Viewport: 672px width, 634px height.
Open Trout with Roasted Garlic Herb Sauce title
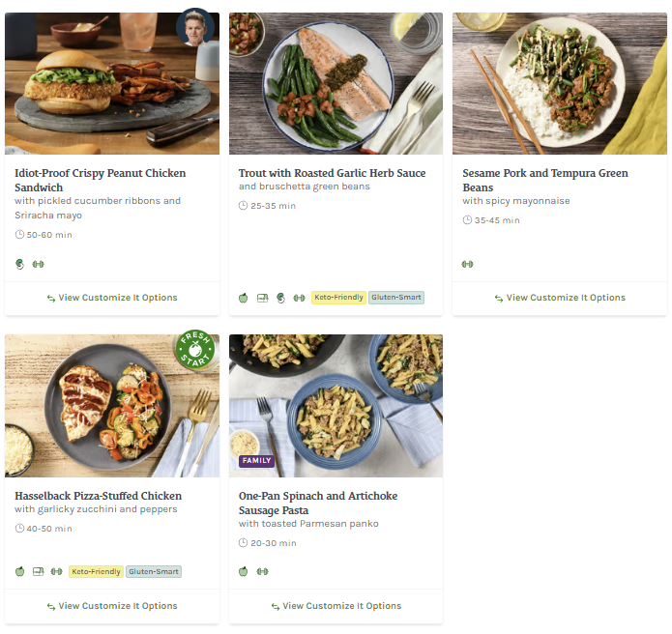332,174
